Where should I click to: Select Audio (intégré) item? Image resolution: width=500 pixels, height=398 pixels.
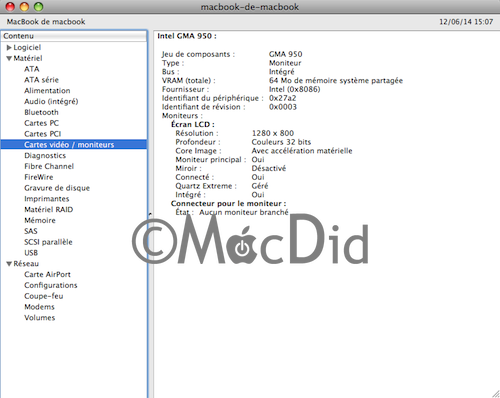point(51,101)
